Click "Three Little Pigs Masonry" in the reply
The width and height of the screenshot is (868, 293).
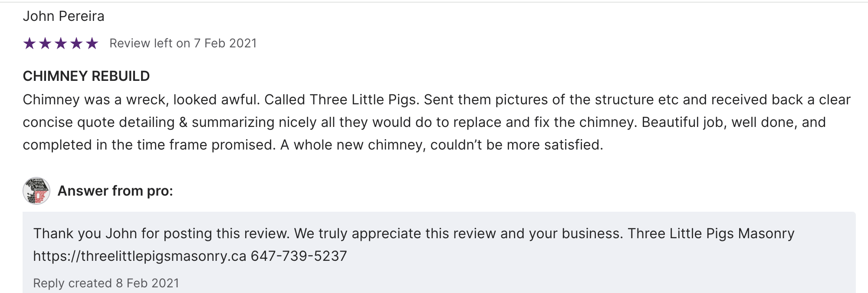[711, 233]
